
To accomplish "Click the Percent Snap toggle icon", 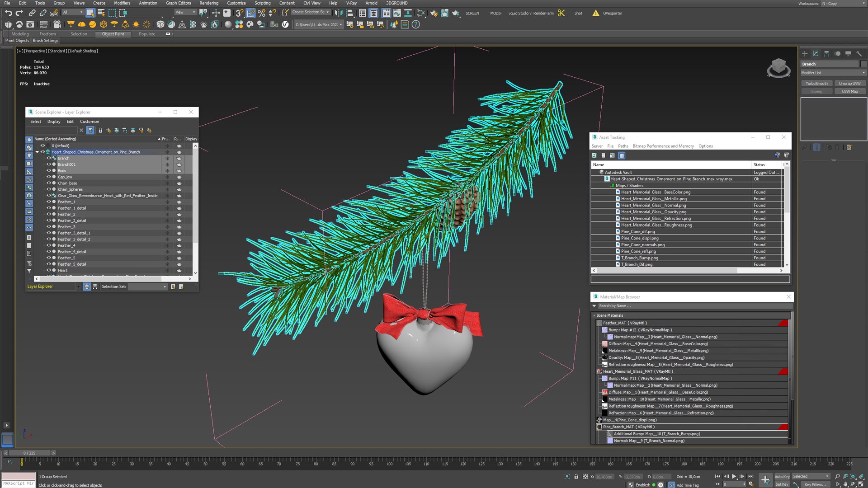I will [x=262, y=13].
